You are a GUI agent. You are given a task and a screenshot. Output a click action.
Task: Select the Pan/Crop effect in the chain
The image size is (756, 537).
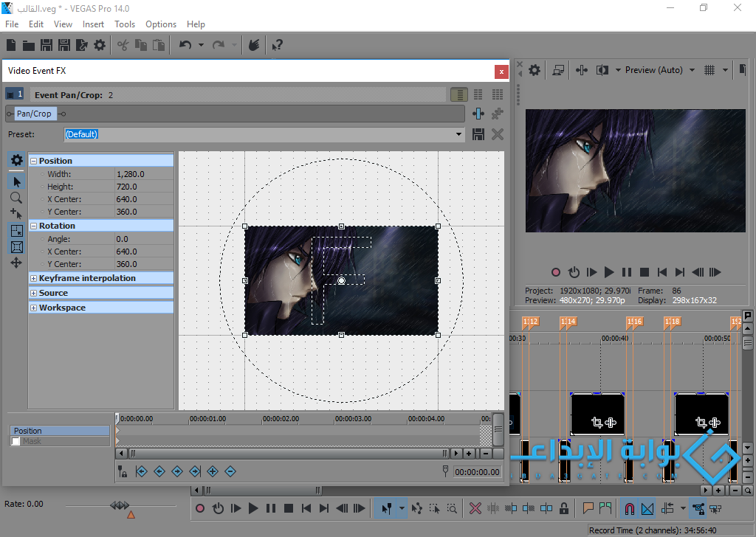[x=34, y=114]
